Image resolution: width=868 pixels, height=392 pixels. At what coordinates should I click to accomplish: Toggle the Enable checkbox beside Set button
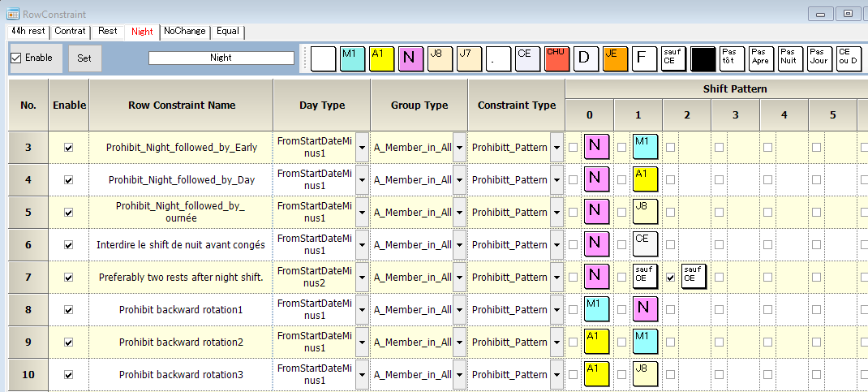(16, 58)
